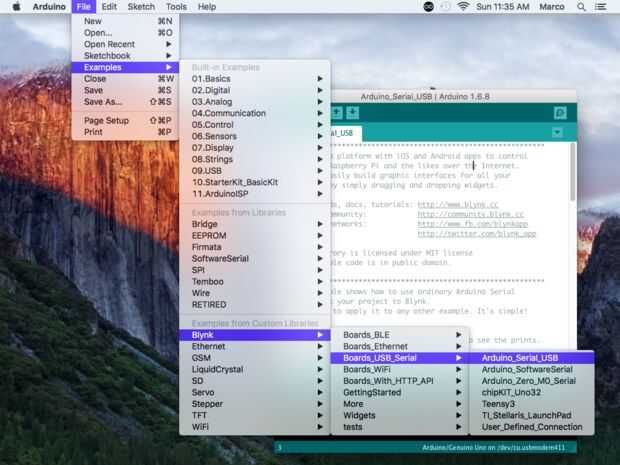Open Servo library examples
The image size is (620, 465).
point(255,392)
